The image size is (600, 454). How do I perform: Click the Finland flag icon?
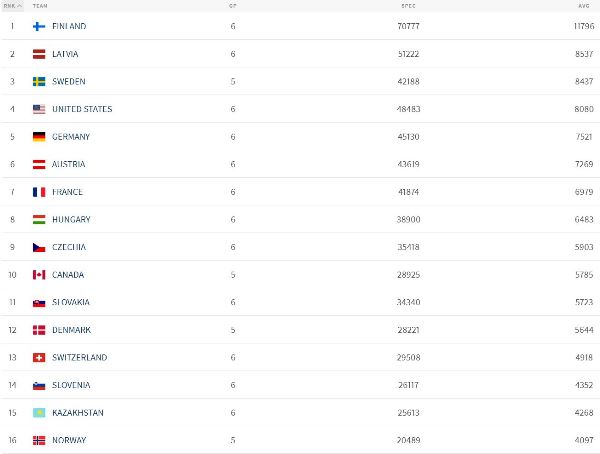(x=39, y=26)
